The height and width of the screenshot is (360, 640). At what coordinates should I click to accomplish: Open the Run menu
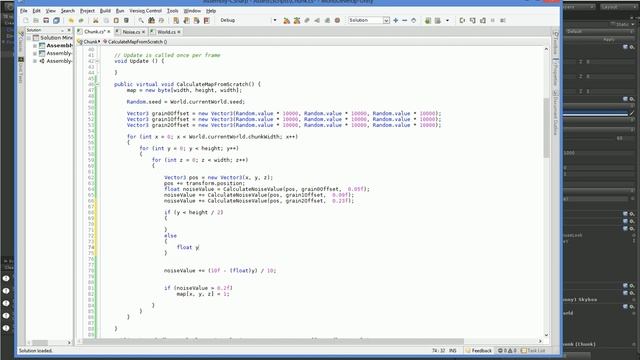120,11
